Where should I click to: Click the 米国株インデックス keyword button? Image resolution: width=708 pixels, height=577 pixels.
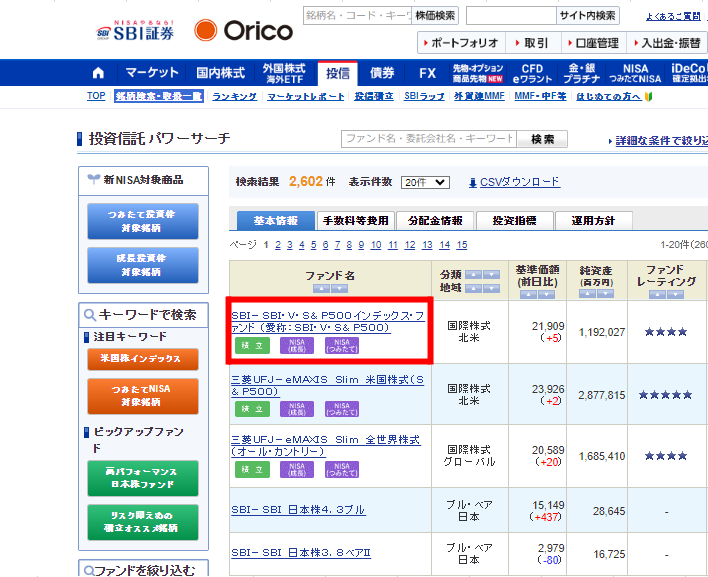click(142, 359)
